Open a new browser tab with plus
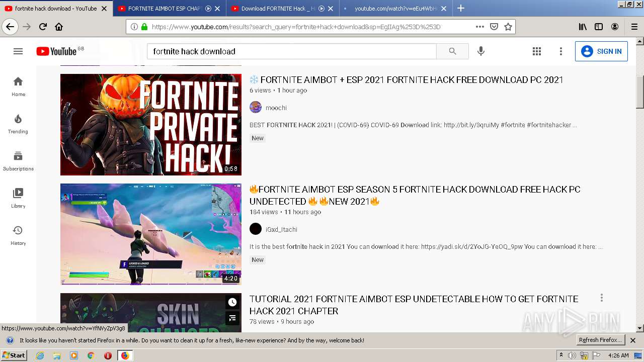Screen dimensions: 644x362 [x=461, y=8]
